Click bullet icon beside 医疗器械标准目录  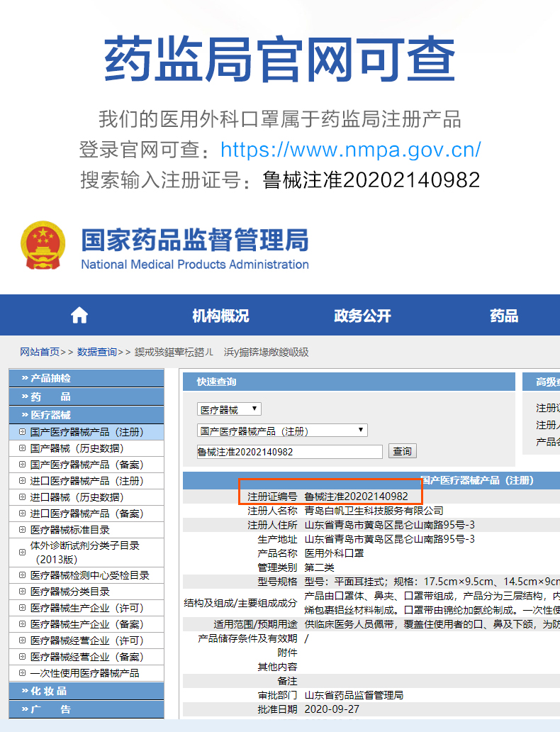point(22,530)
